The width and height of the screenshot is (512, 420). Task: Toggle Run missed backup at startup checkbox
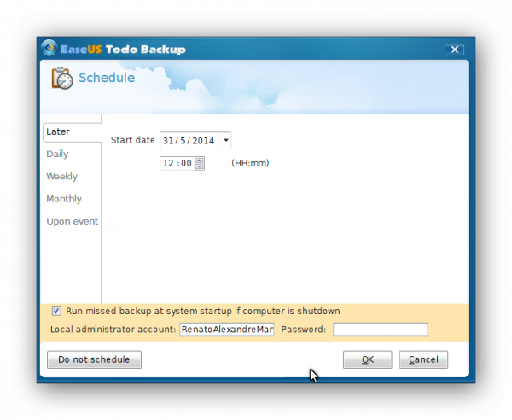56,311
